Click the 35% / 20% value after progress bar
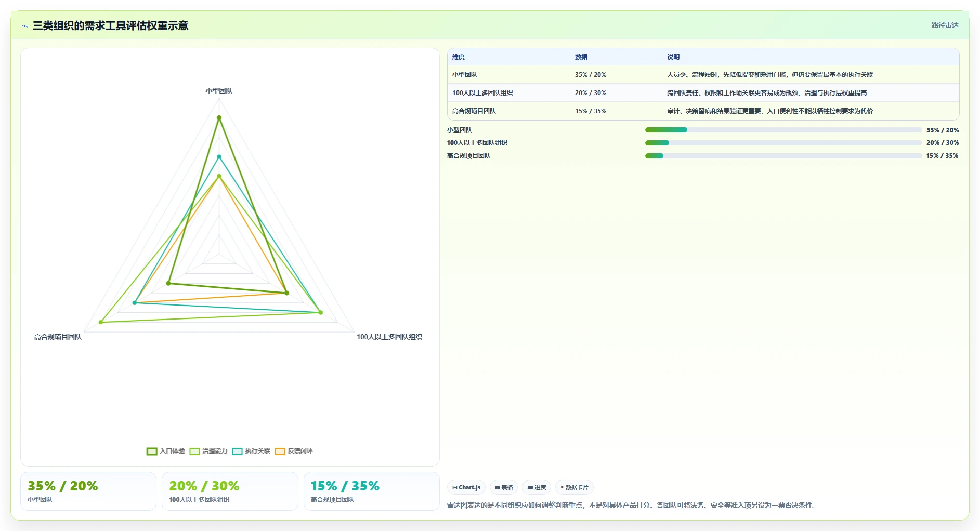980x531 pixels. coord(943,130)
